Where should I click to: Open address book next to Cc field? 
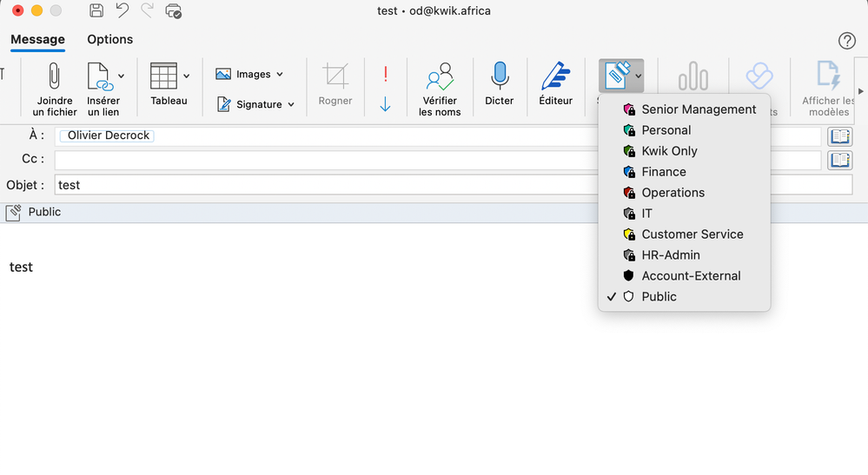pos(840,161)
